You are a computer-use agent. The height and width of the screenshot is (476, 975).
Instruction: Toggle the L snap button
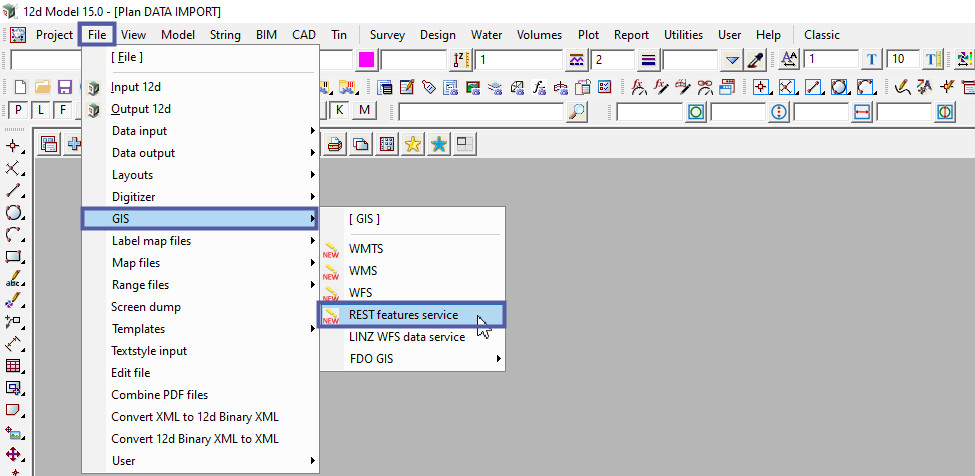click(40, 111)
